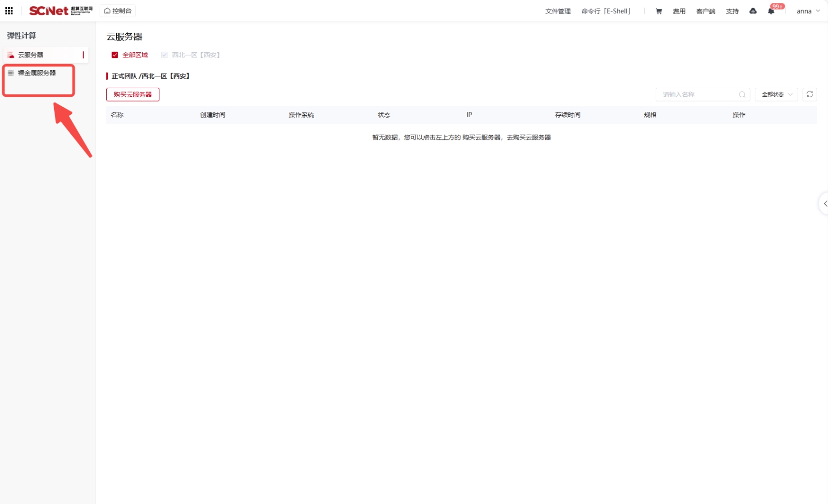This screenshot has height=504, width=828.
Task: Expand the 全部状态 status dropdown
Action: point(776,94)
